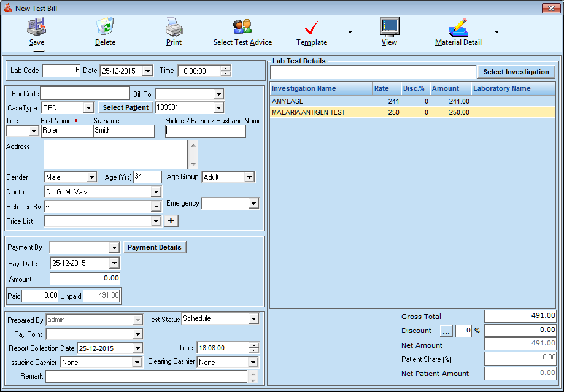Click the View monitor icon
564x392 pixels.
click(389, 27)
